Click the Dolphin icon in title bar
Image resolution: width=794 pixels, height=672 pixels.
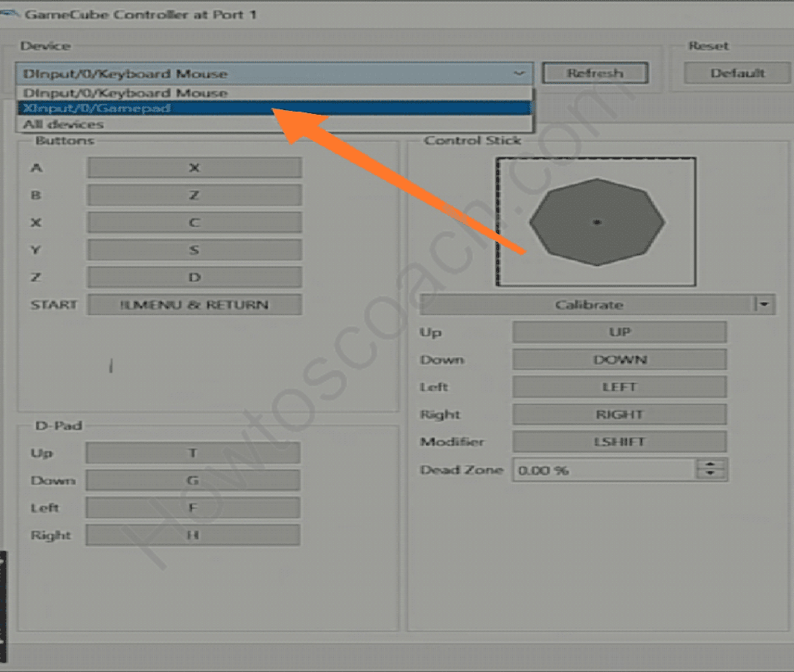(x=9, y=14)
